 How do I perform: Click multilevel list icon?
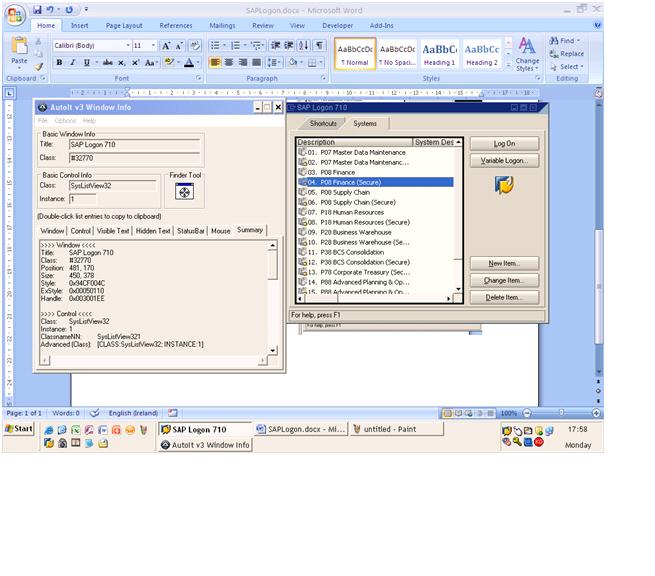256,46
